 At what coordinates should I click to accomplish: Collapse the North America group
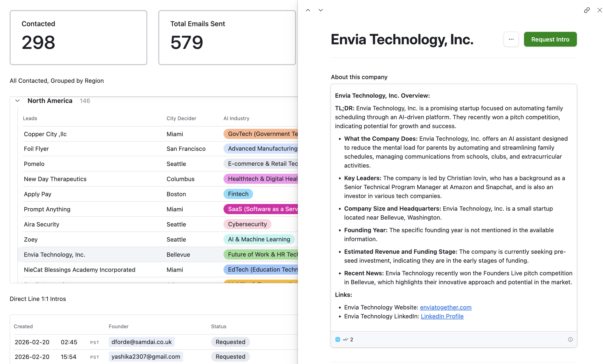click(x=17, y=101)
